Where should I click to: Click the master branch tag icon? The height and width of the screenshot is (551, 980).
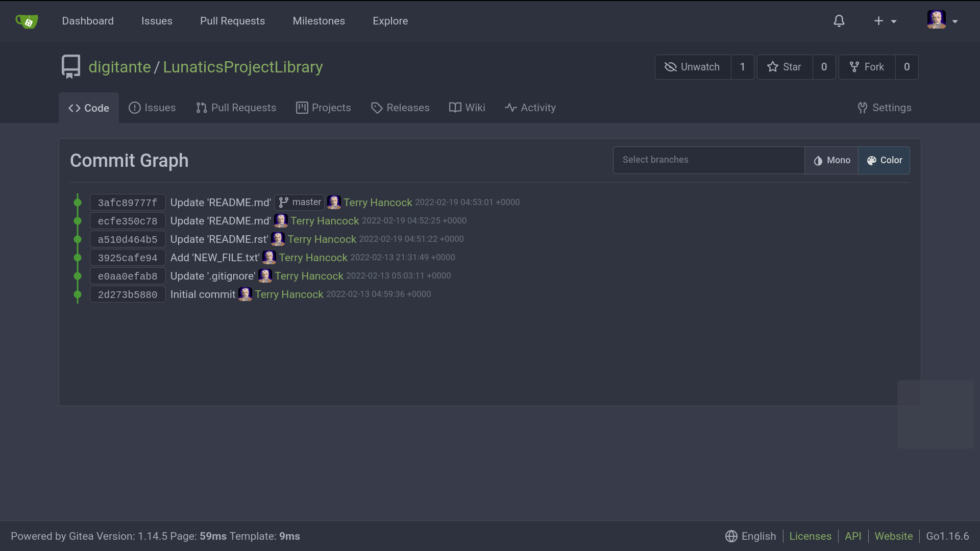coord(284,203)
